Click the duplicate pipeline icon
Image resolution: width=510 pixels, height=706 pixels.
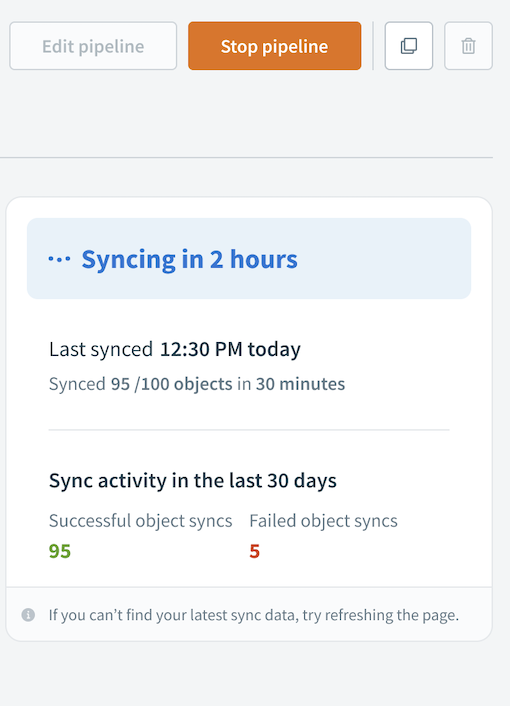[x=409, y=46]
